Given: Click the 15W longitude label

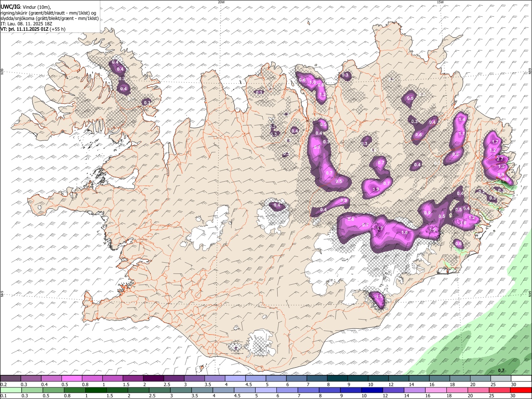Looking at the screenshot, I should [440, 2].
